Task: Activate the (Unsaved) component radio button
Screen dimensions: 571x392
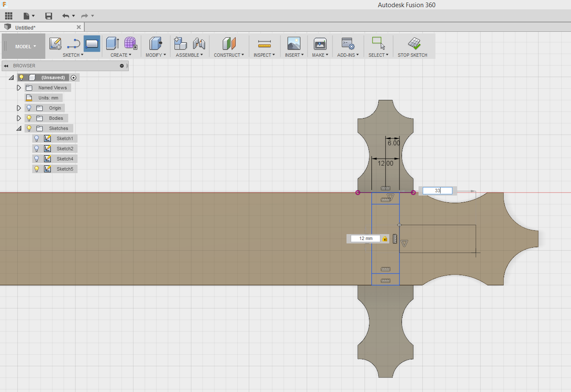Action: [x=74, y=77]
